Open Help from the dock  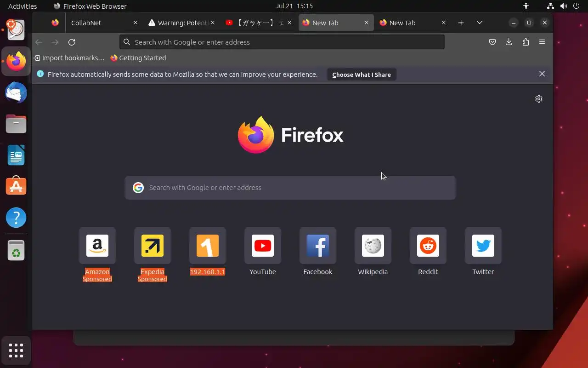pos(16,218)
